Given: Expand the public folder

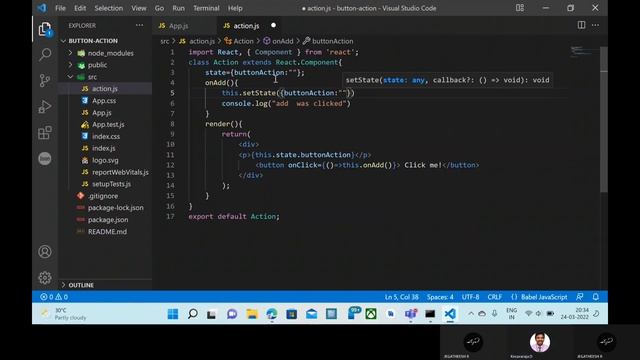Looking at the screenshot, I should [x=70, y=65].
